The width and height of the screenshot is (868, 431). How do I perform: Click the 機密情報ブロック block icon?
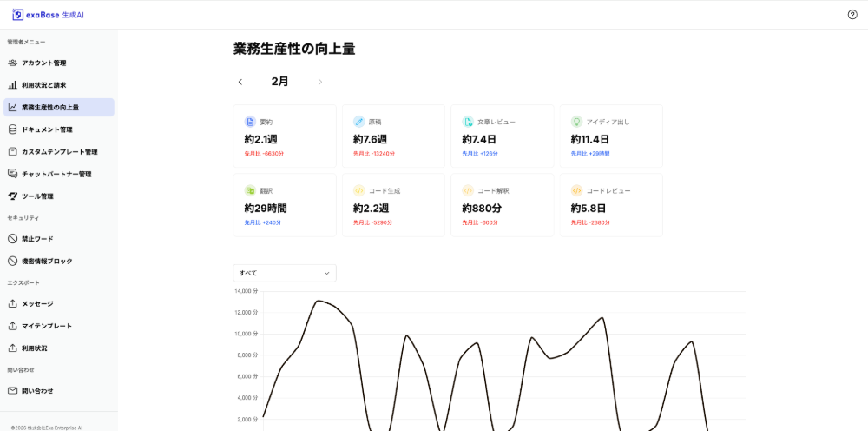click(13, 261)
